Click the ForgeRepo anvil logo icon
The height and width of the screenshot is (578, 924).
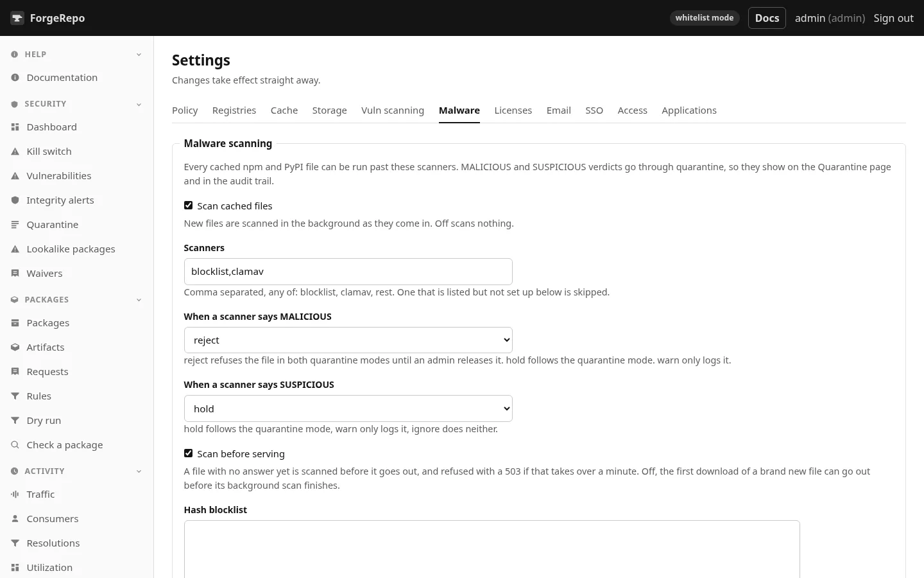pyautogui.click(x=17, y=18)
